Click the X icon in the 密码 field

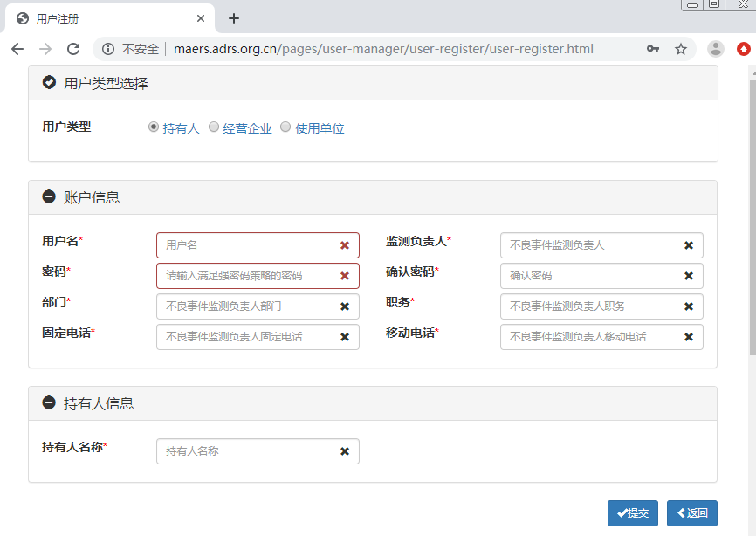345,276
